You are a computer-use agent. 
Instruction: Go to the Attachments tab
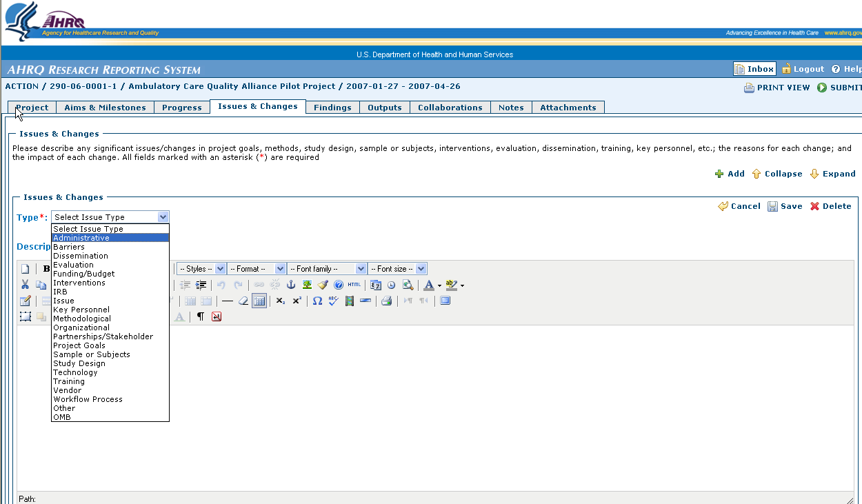(x=568, y=108)
